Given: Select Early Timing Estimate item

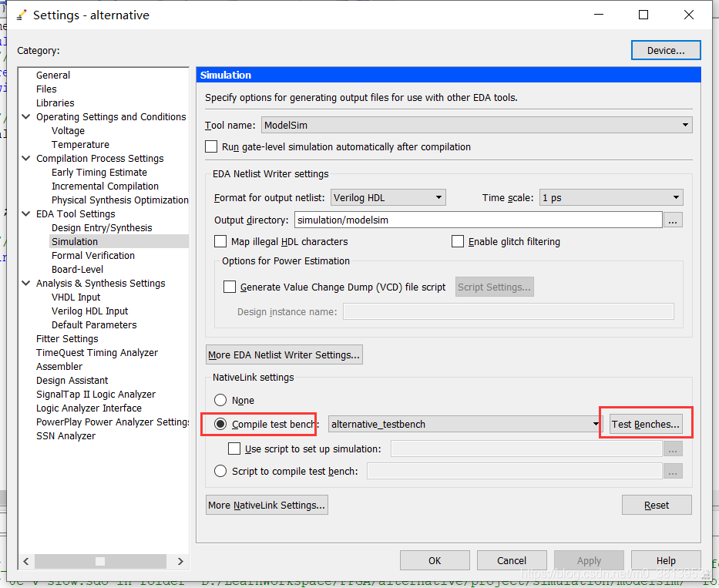Looking at the screenshot, I should pos(99,172).
